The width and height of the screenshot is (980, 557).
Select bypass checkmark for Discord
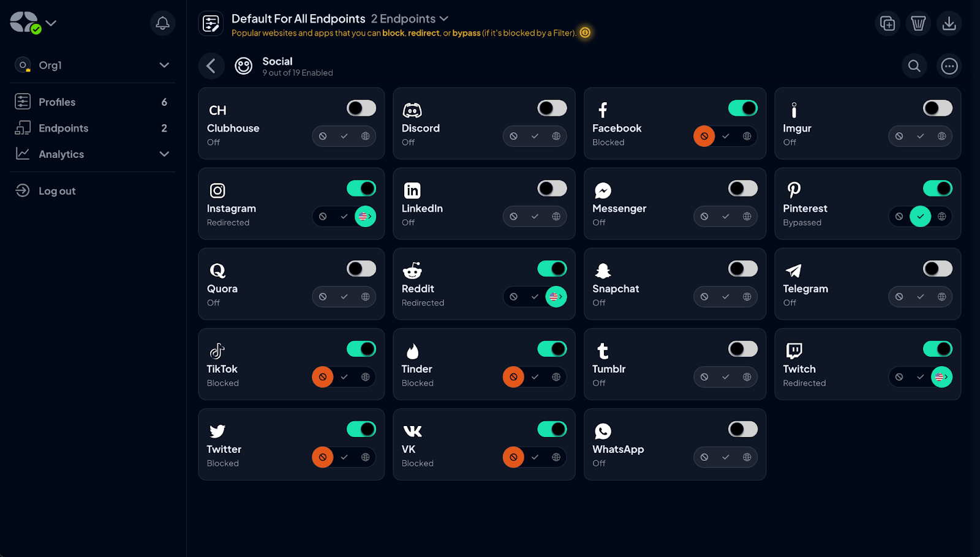(535, 136)
